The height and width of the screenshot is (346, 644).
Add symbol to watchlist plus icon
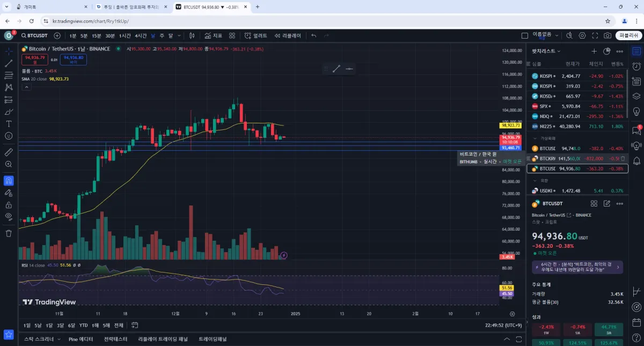(x=594, y=51)
